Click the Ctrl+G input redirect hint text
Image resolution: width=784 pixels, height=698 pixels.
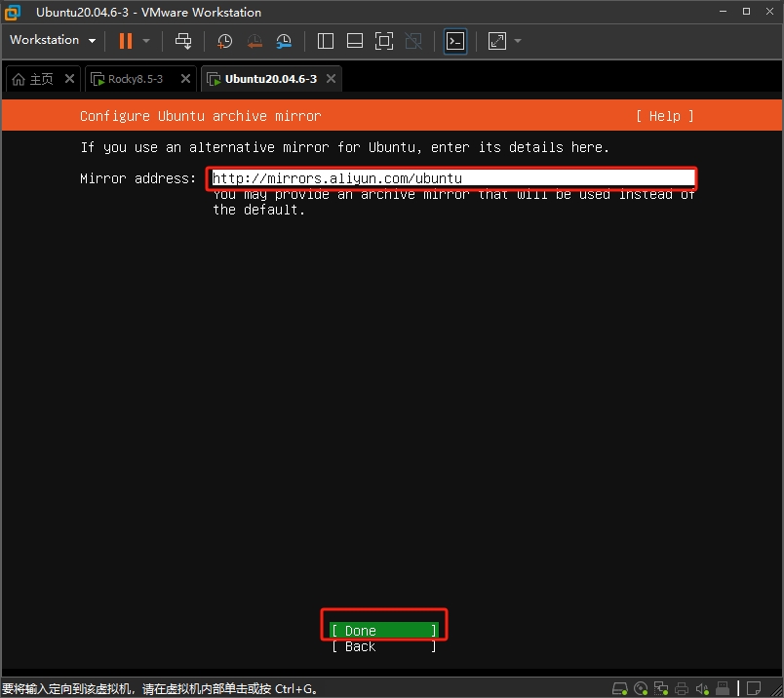[160, 689]
